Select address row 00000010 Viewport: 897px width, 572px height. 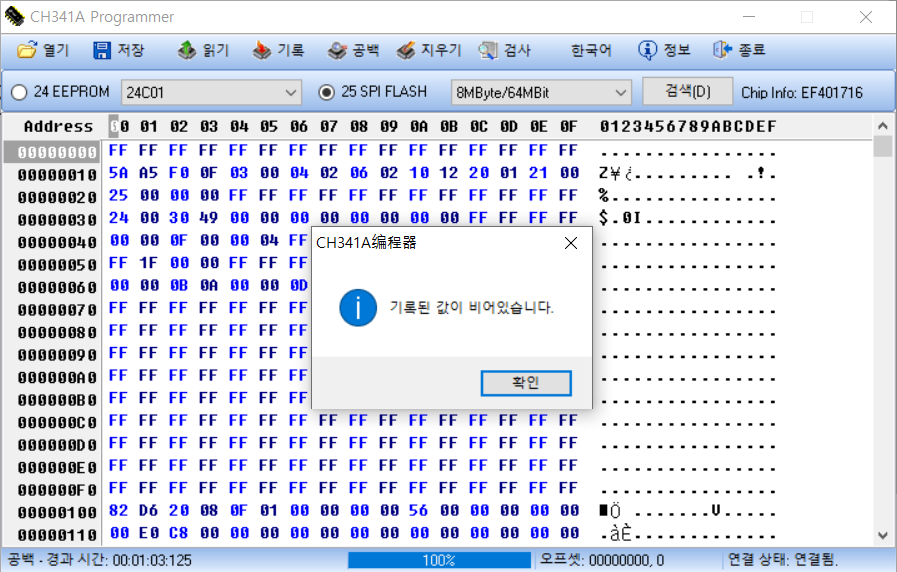pos(57,174)
